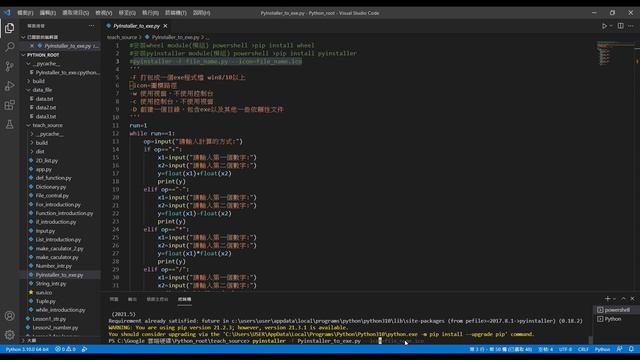
Task: Click the new terminal plus icon
Action: tap(607, 299)
